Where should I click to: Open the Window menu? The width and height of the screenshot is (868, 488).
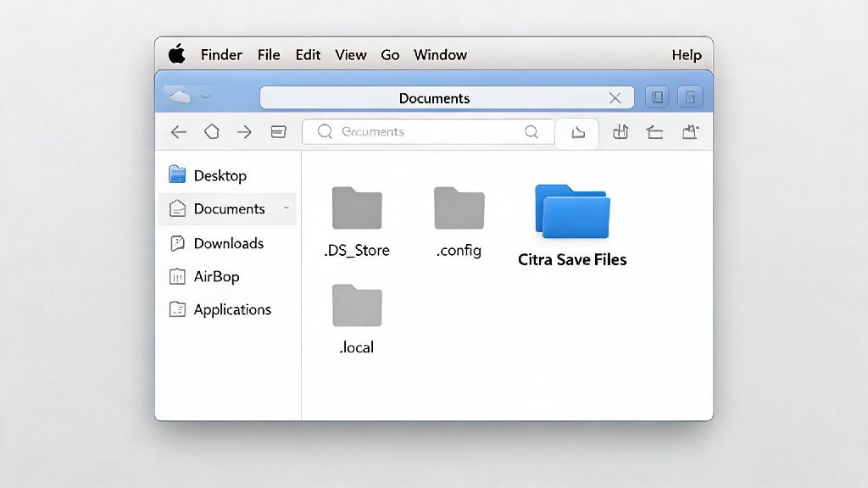pyautogui.click(x=440, y=55)
